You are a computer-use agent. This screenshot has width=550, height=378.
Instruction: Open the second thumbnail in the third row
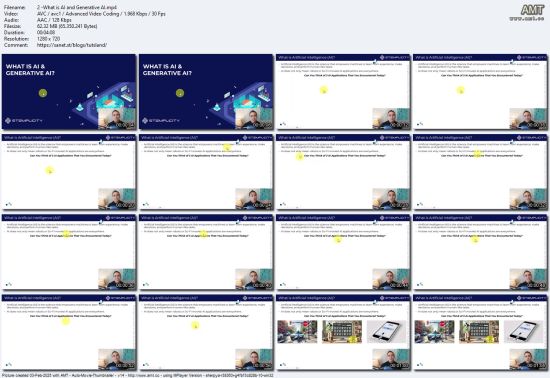pos(206,252)
